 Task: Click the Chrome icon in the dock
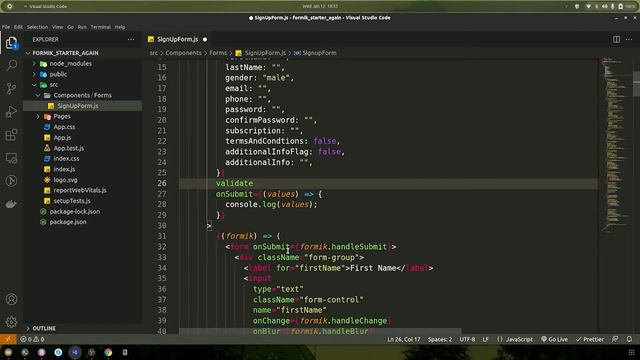point(108,352)
